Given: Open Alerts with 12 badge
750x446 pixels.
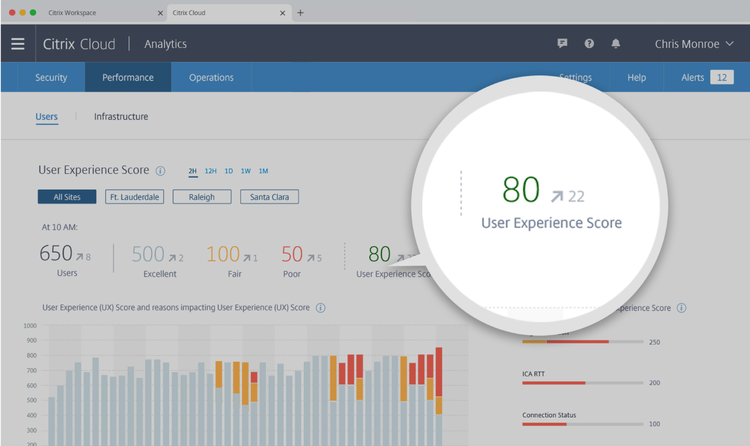Looking at the screenshot, I should (x=707, y=77).
